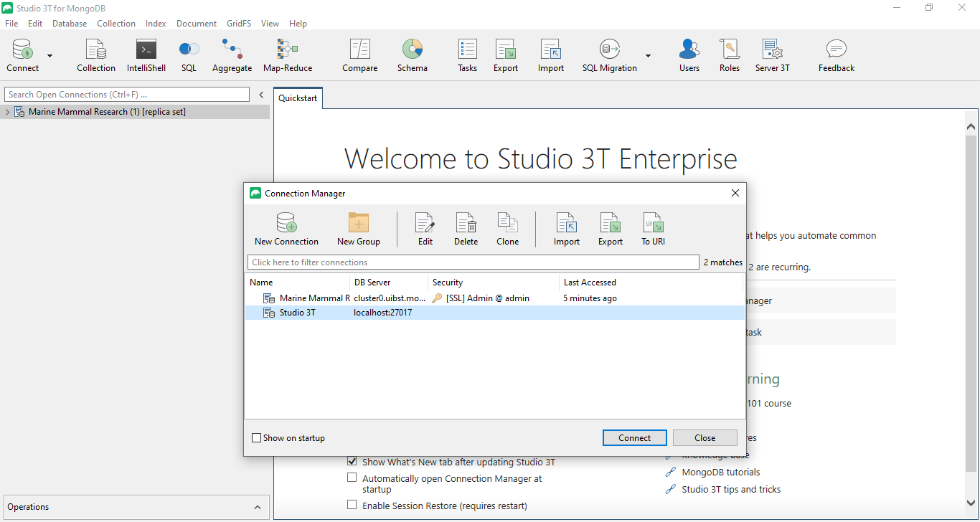This screenshot has width=980, height=522.
Task: Check Automatically open Connection Manager at startup
Action: coord(352,477)
